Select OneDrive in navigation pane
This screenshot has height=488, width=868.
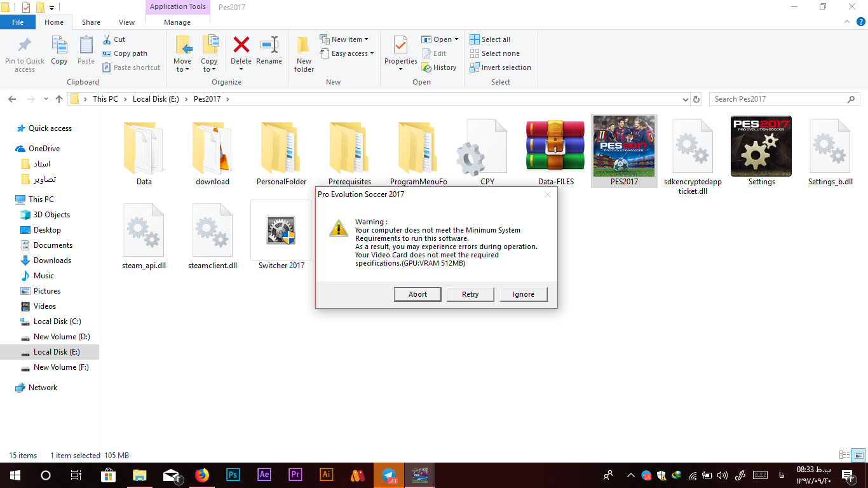(x=44, y=149)
